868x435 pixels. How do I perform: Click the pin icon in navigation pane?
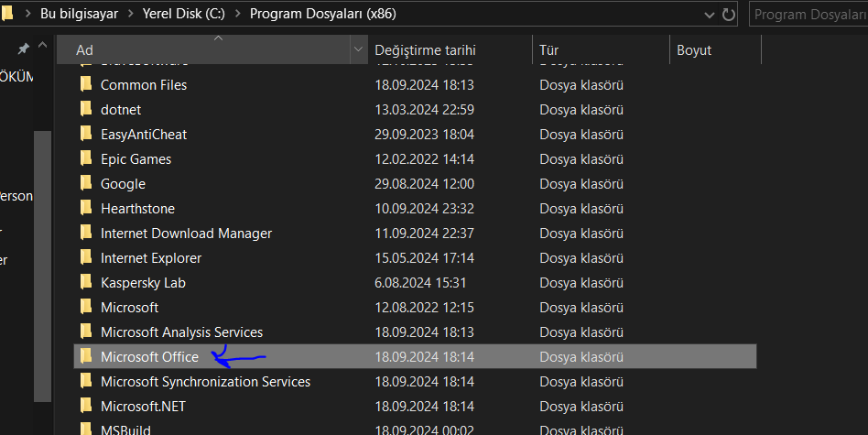click(24, 48)
